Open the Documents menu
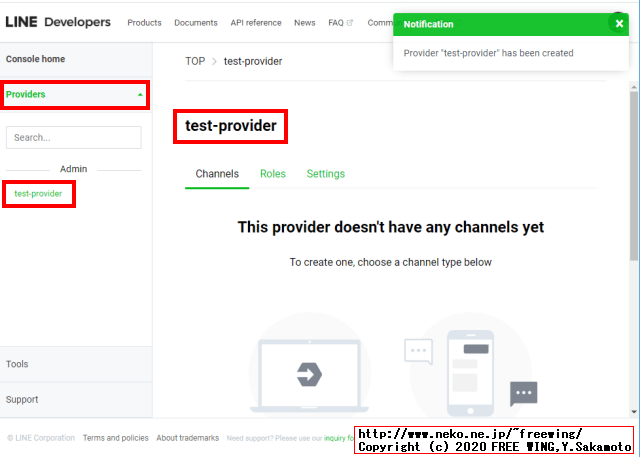The height and width of the screenshot is (457, 640). pyautogui.click(x=196, y=23)
